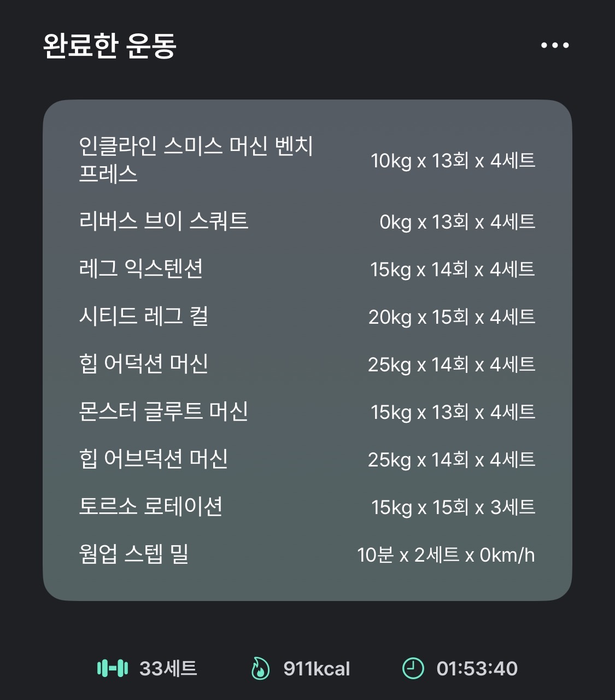Tap the dumbbell sets icon

tap(113, 668)
